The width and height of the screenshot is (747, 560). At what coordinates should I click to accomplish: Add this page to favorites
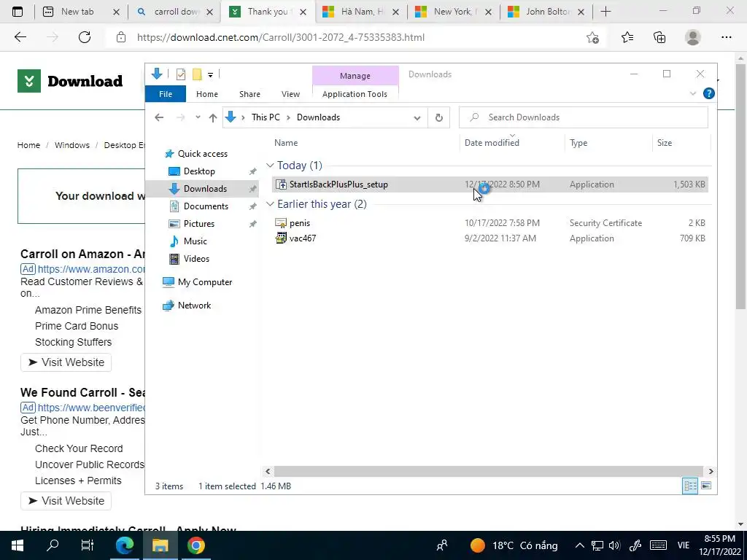tap(592, 37)
